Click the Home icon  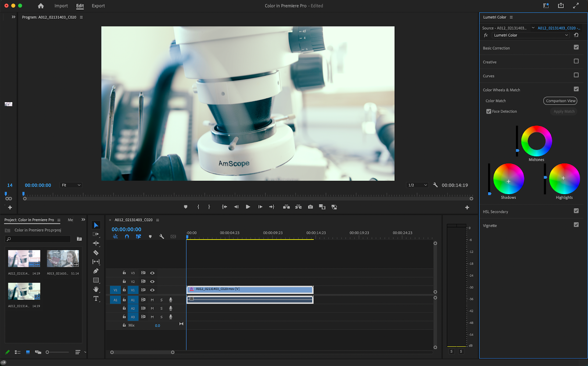coord(41,6)
